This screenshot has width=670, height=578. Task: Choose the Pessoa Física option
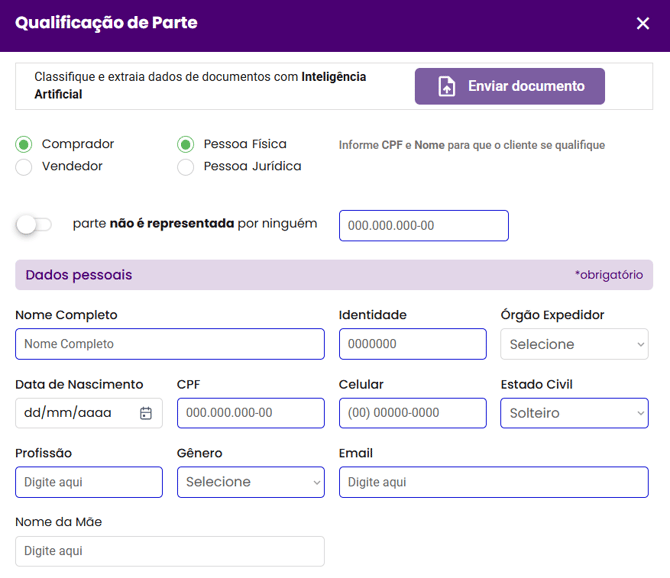click(x=186, y=145)
